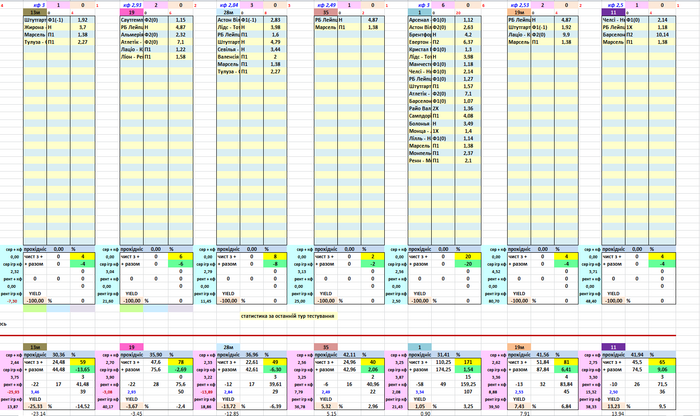Select the YIELD value "5,32"
This screenshot has width=700, height=416.
326,407
